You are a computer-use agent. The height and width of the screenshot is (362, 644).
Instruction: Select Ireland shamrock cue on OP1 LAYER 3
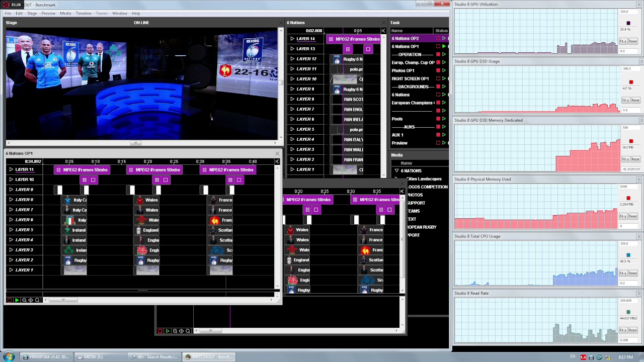point(75,250)
